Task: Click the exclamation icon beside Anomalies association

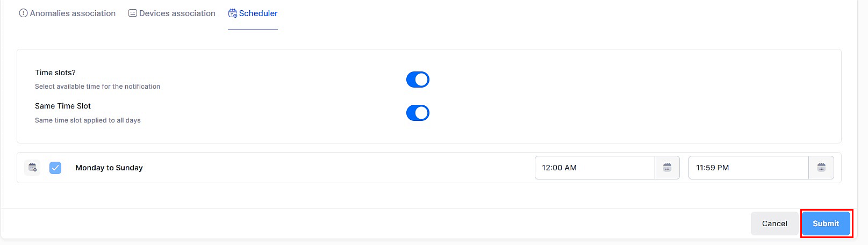Action: 23,13
